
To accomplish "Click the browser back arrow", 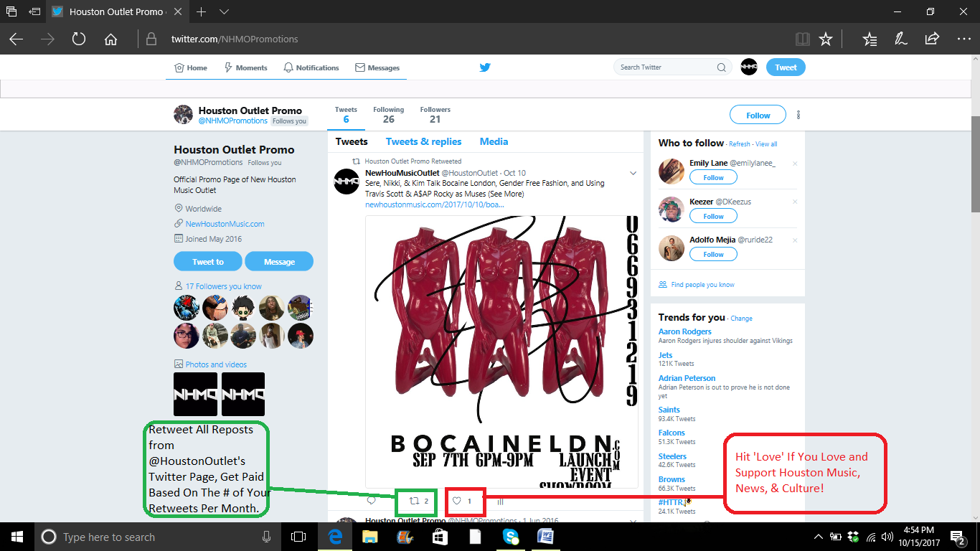I will (x=16, y=39).
